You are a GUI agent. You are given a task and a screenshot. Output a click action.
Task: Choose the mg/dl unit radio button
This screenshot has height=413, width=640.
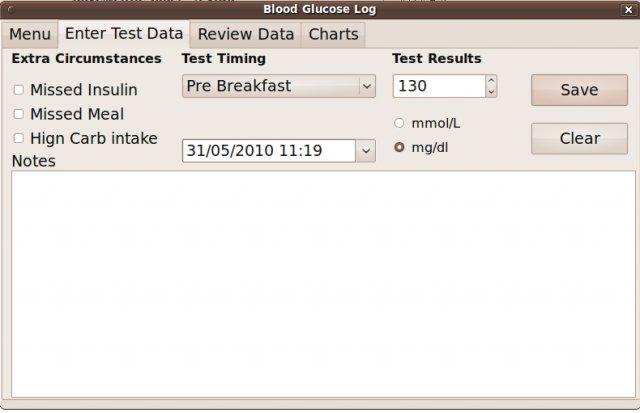point(400,147)
